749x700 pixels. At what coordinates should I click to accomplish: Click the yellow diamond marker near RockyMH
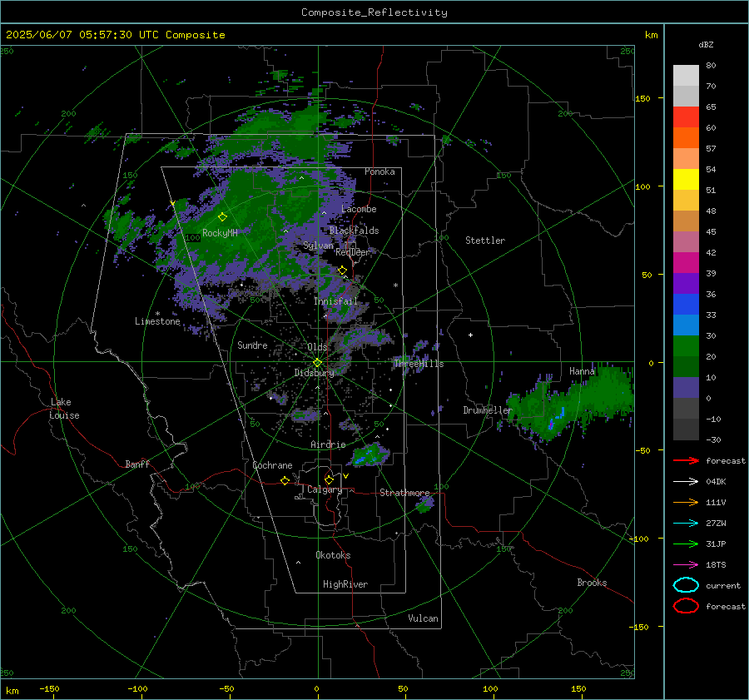(x=222, y=217)
